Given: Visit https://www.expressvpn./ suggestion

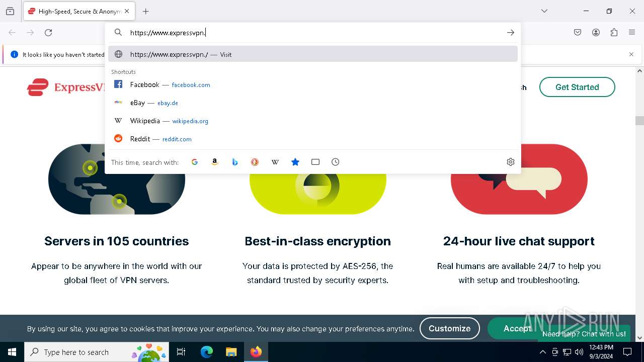Looking at the screenshot, I should pyautogui.click(x=313, y=54).
